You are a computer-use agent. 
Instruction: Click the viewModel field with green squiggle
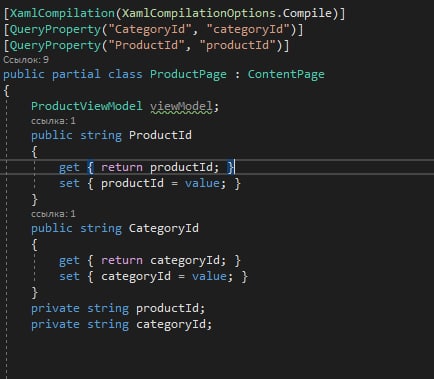point(181,107)
